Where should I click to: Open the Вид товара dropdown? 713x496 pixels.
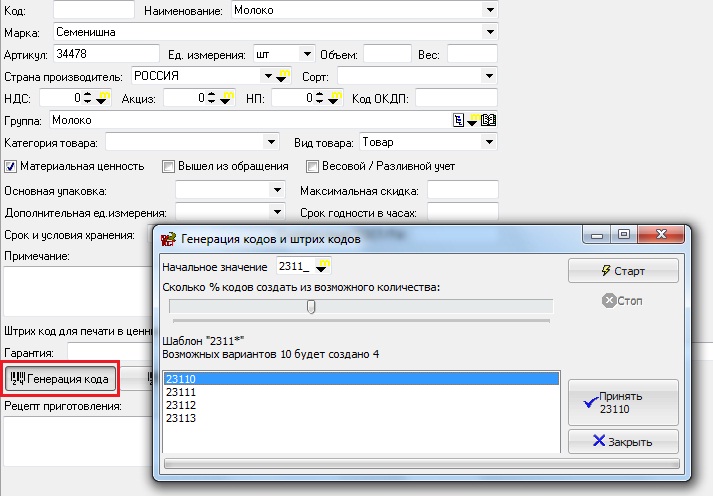point(489,142)
